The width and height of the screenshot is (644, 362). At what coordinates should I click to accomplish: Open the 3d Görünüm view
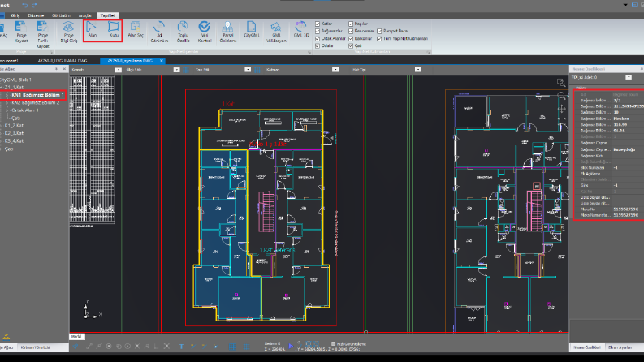pyautogui.click(x=159, y=32)
